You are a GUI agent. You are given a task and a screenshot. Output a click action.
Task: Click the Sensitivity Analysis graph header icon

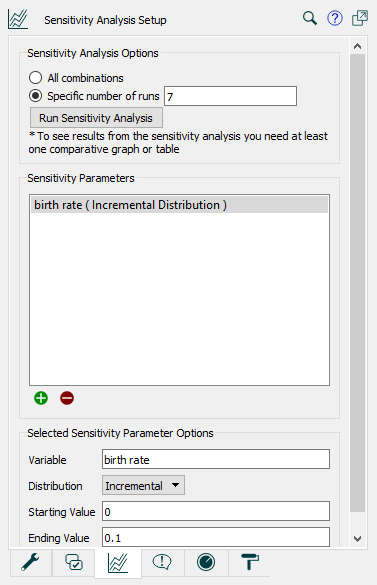coord(18,19)
